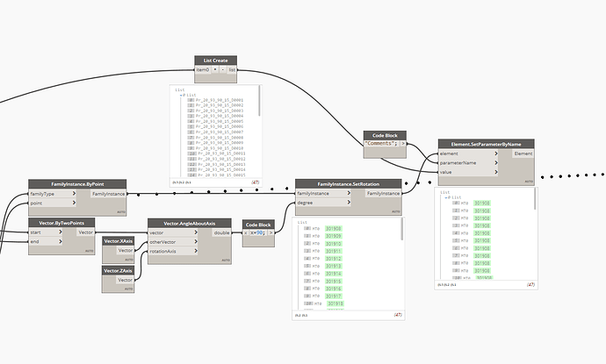
Task: Click the item0 input port on List Create
Action: pyautogui.click(x=203, y=70)
